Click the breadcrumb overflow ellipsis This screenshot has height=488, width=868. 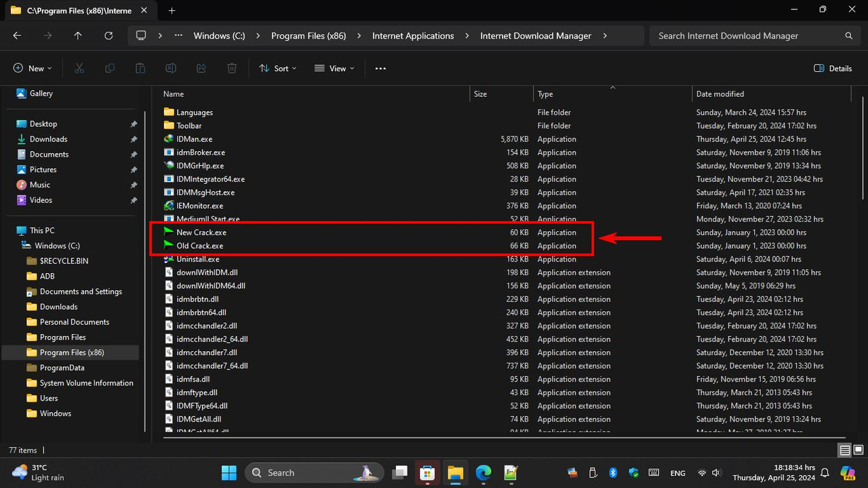178,36
